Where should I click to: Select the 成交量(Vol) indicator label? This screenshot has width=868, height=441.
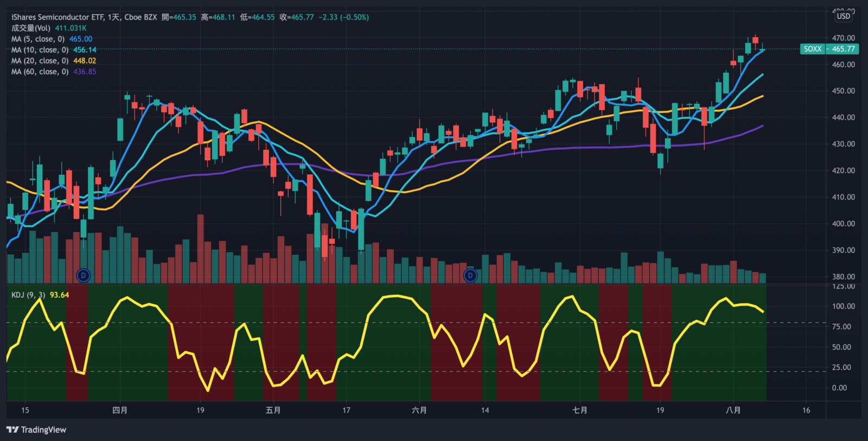pos(31,28)
